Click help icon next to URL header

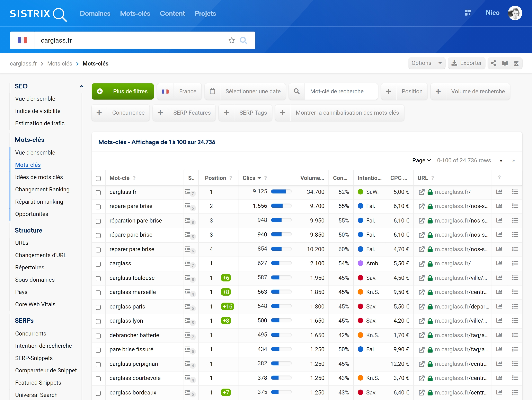click(x=432, y=178)
